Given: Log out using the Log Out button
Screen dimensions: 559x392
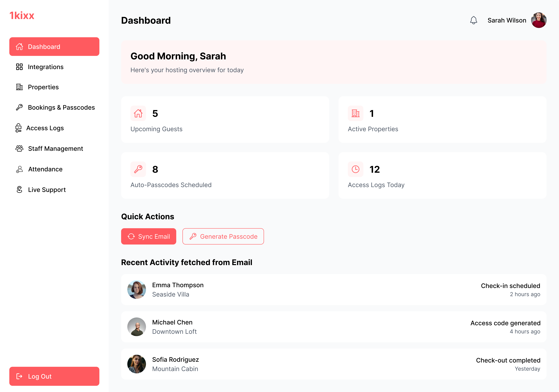Looking at the screenshot, I should [54, 376].
